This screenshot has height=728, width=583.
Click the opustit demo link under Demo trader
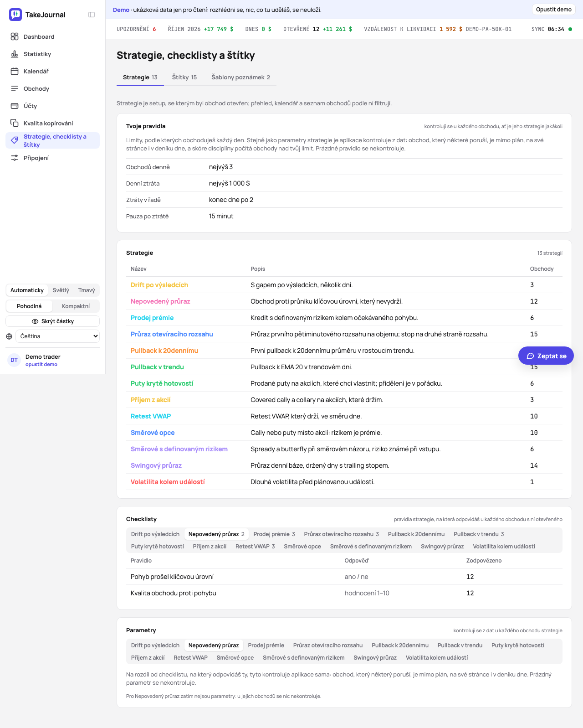point(41,365)
